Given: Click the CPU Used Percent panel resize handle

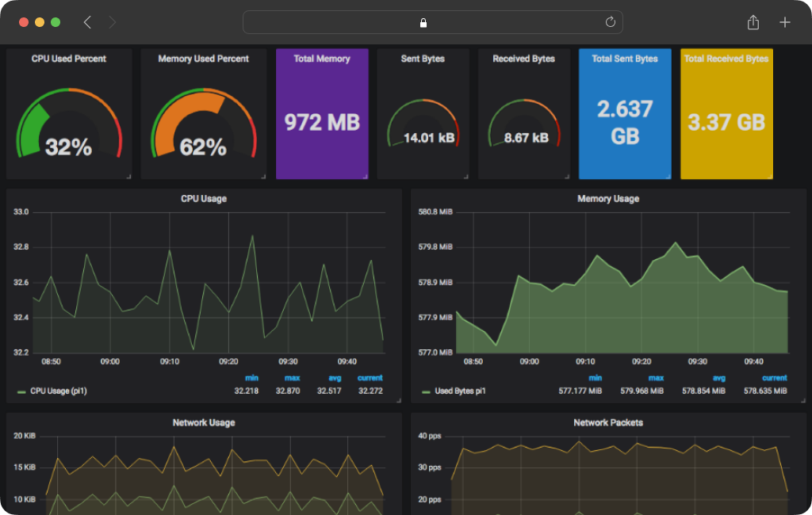Looking at the screenshot, I should 128,177.
